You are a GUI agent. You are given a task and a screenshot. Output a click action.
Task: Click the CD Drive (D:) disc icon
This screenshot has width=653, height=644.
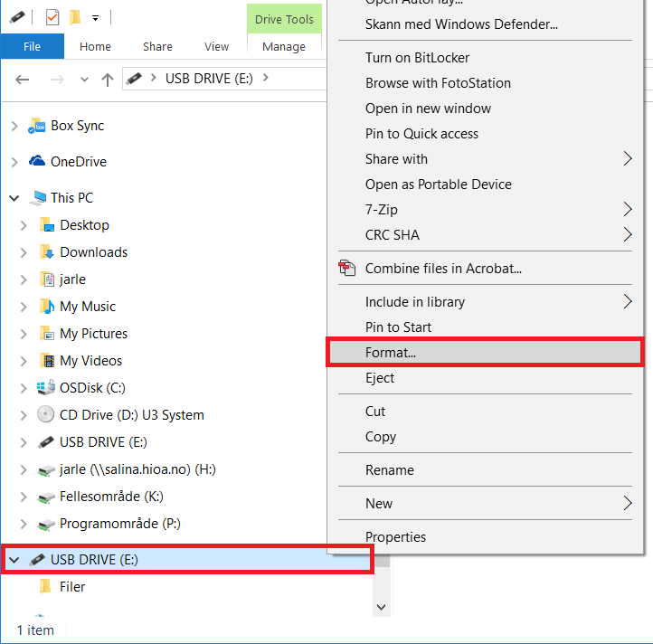pos(45,414)
